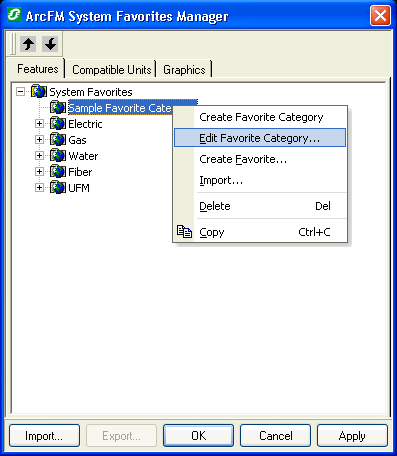Click the Electric category folder icon
The width and height of the screenshot is (397, 456).
tap(58, 124)
